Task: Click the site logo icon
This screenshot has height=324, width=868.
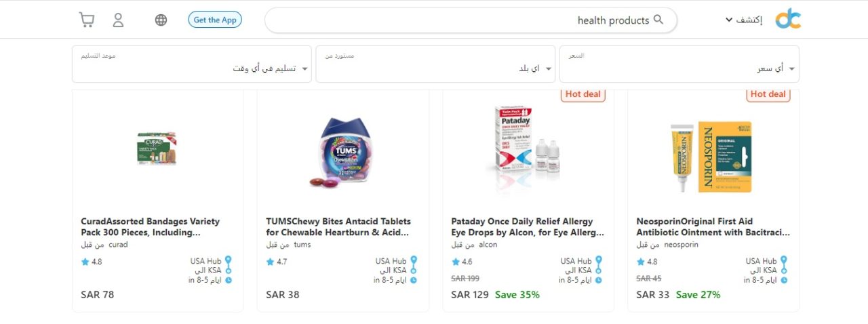Action: point(788,19)
